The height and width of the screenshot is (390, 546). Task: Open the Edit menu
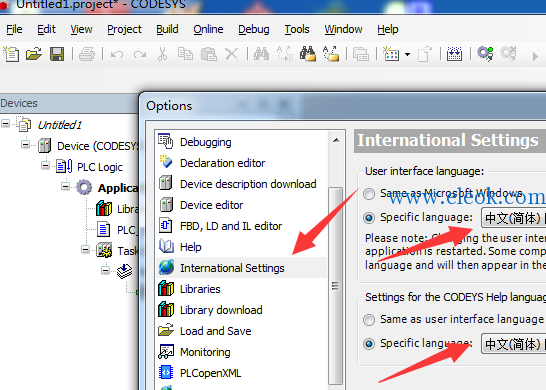click(46, 29)
